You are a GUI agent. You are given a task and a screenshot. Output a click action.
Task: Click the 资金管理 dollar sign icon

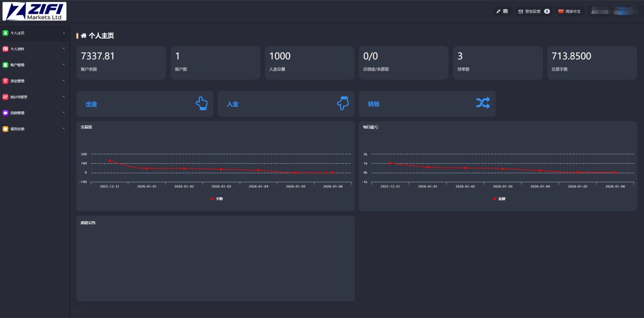(x=5, y=81)
